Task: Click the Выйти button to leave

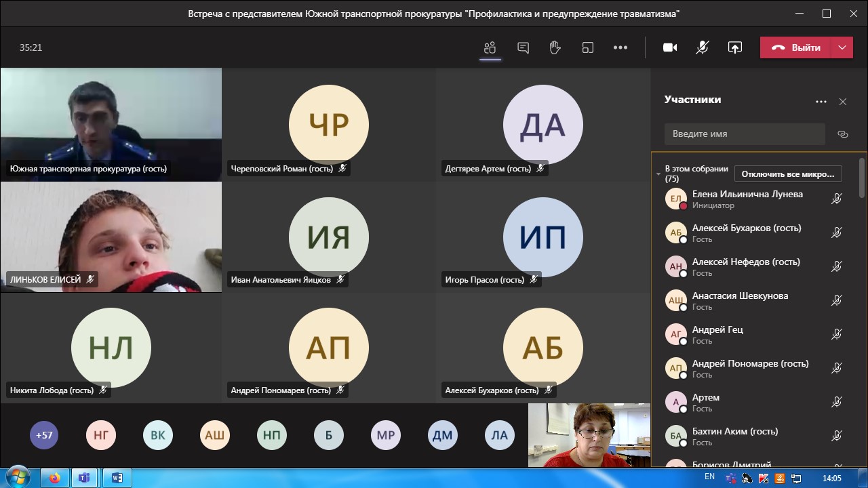Action: pyautogui.click(x=797, y=47)
